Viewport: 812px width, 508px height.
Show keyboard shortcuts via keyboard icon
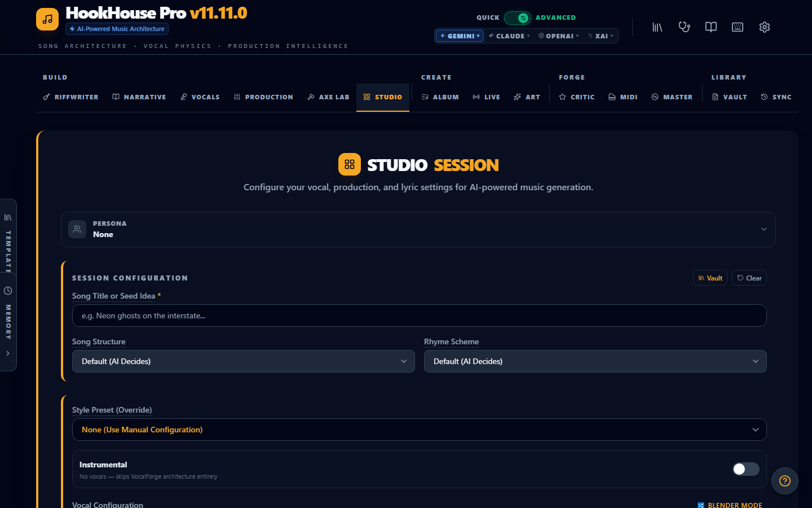(737, 27)
